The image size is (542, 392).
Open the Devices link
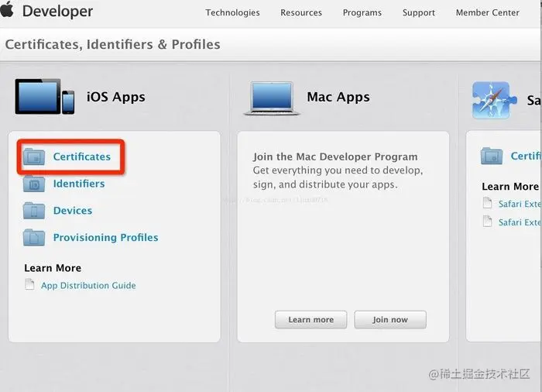click(73, 211)
